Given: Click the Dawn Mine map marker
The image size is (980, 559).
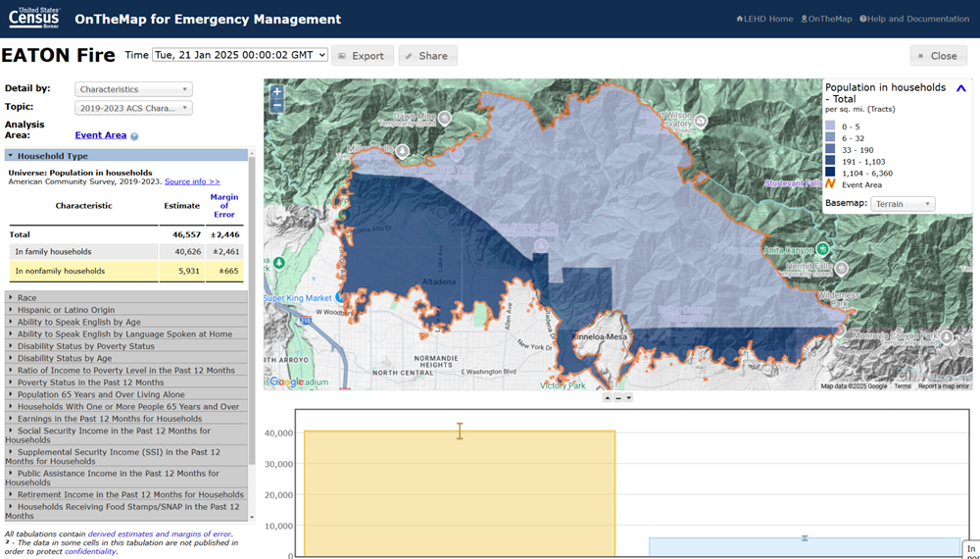Looking at the screenshot, I should (444, 117).
